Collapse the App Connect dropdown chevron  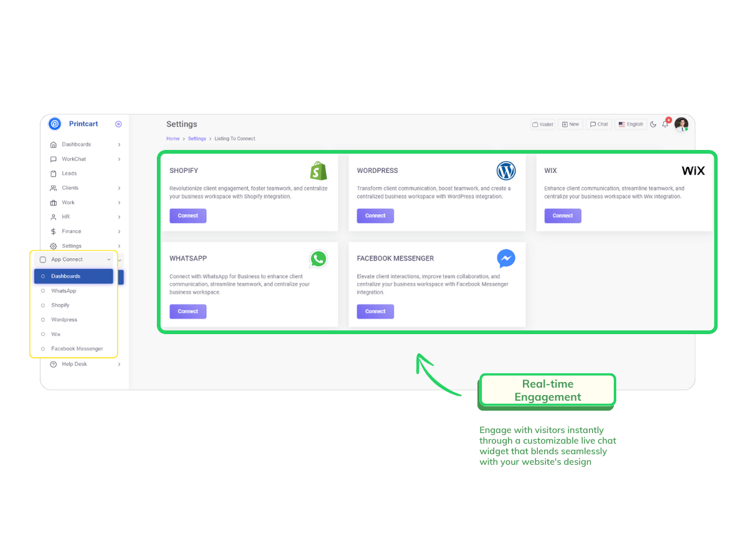click(109, 259)
